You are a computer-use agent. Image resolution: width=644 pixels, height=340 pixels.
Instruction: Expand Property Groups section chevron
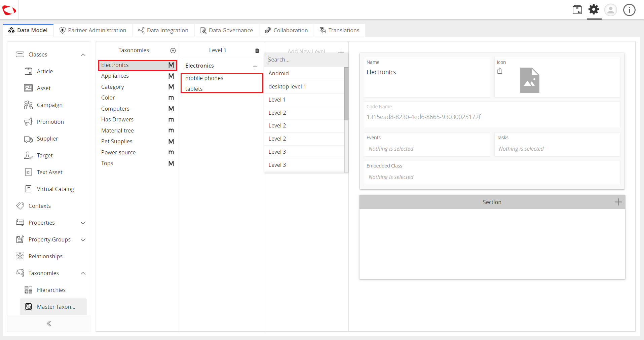tap(83, 240)
